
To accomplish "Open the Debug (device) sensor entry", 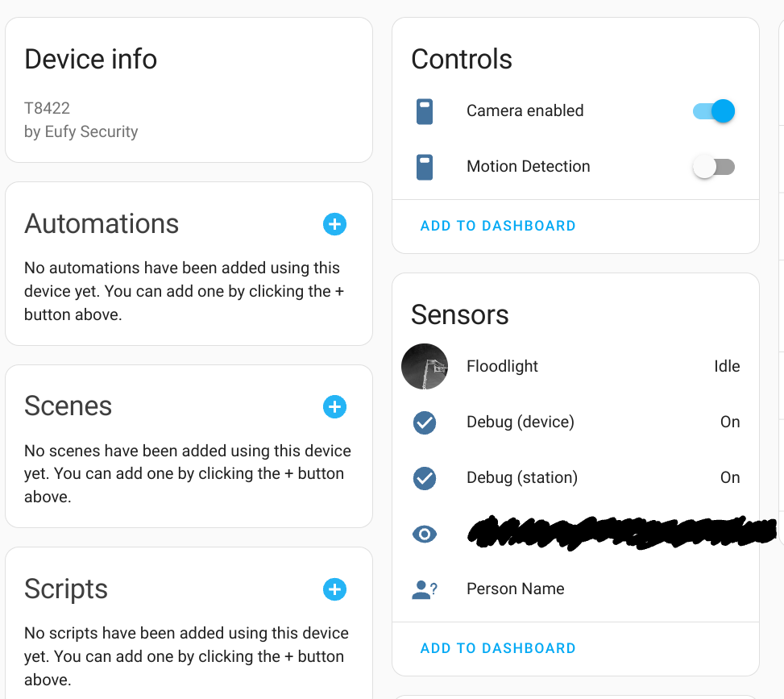I will pyautogui.click(x=575, y=422).
